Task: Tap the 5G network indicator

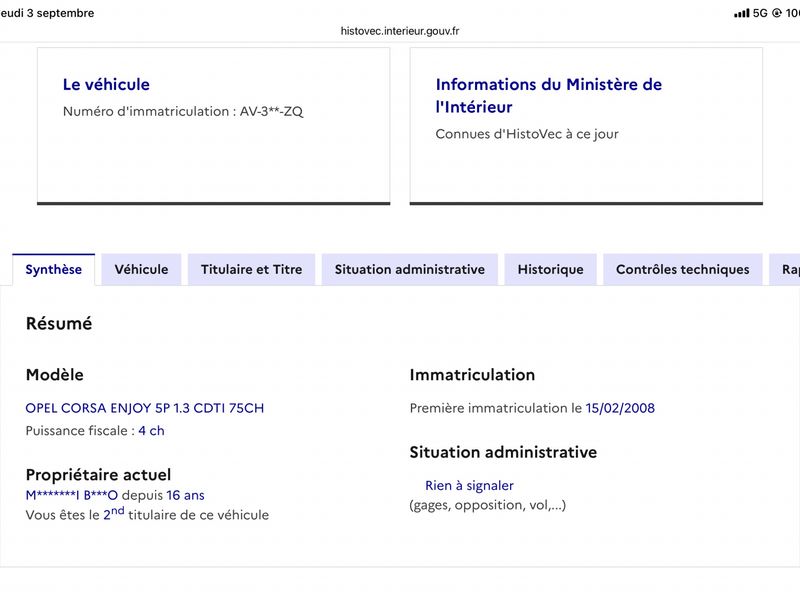Action: tap(760, 13)
